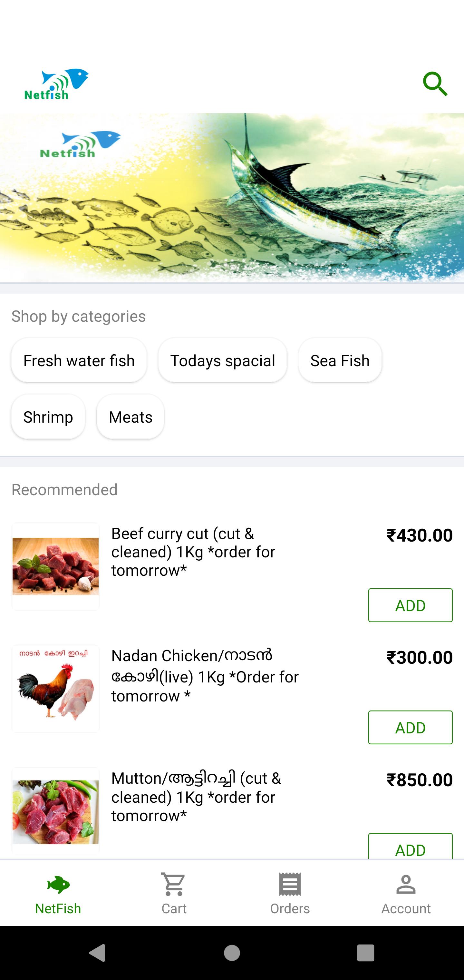The image size is (464, 980).
Task: Tap the Android recent apps square
Action: pyautogui.click(x=366, y=953)
